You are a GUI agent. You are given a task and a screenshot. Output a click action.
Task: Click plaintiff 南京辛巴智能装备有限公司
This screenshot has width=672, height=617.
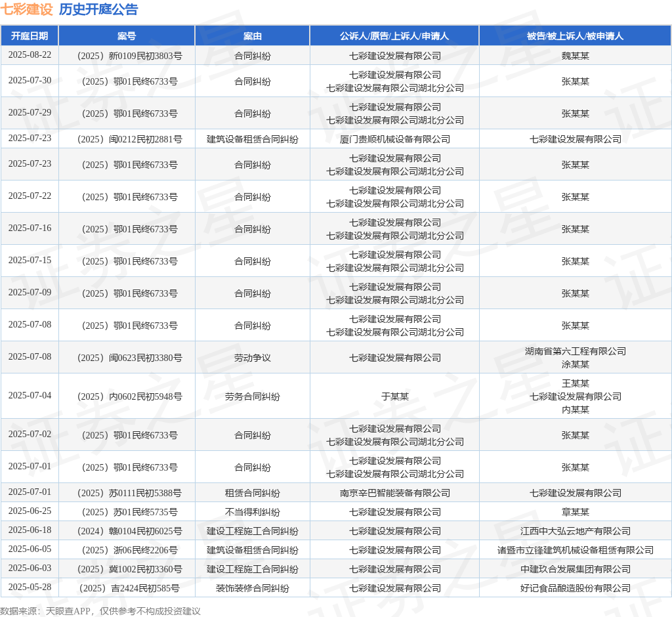(x=394, y=493)
